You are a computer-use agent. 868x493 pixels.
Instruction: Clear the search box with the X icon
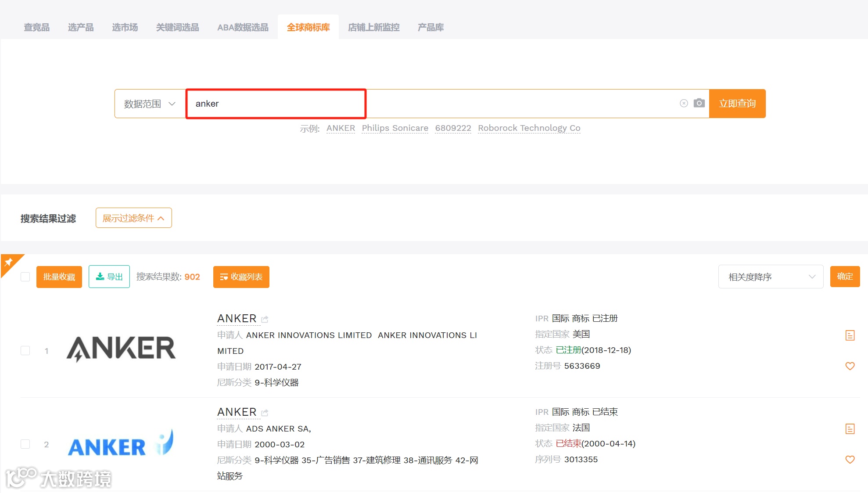coord(684,103)
